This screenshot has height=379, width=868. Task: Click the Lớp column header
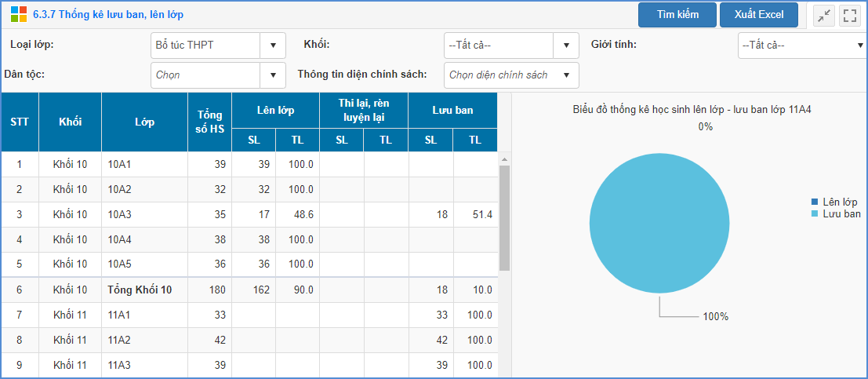144,122
